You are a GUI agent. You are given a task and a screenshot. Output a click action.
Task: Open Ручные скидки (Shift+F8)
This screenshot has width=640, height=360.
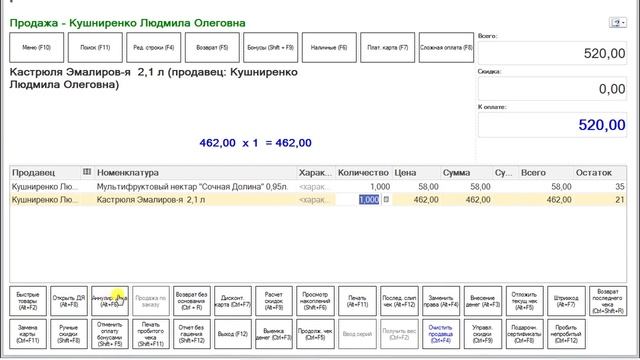click(69, 334)
